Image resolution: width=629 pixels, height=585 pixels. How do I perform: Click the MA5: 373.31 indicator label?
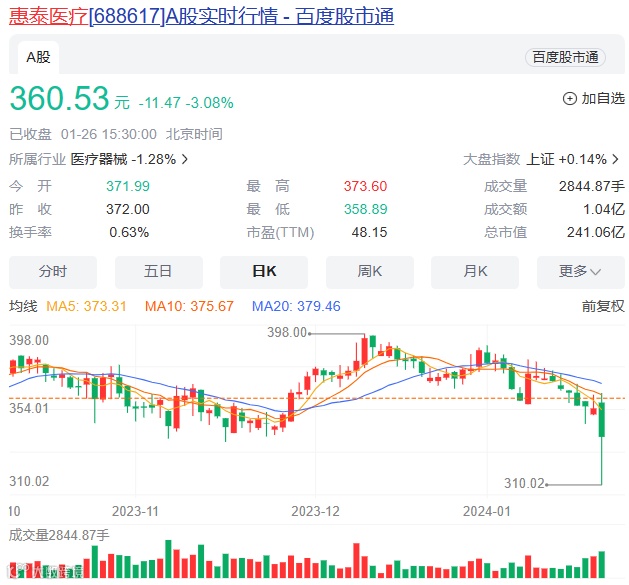click(x=86, y=307)
